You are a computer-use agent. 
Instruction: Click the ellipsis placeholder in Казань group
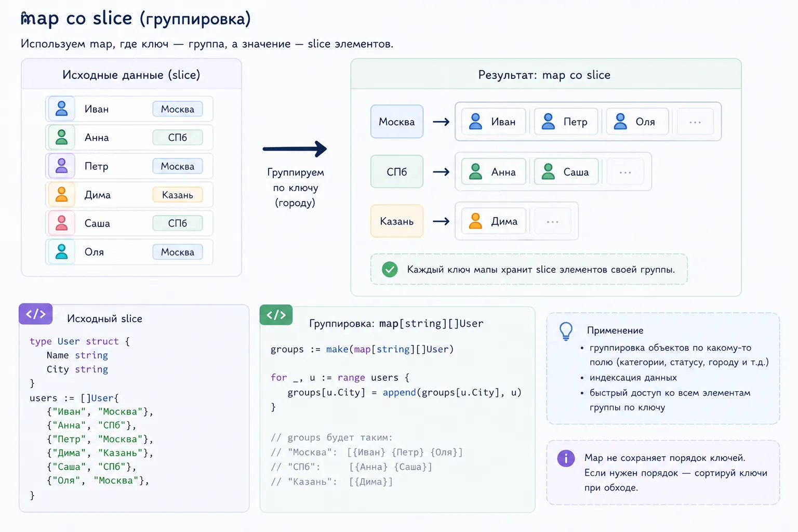tap(553, 222)
